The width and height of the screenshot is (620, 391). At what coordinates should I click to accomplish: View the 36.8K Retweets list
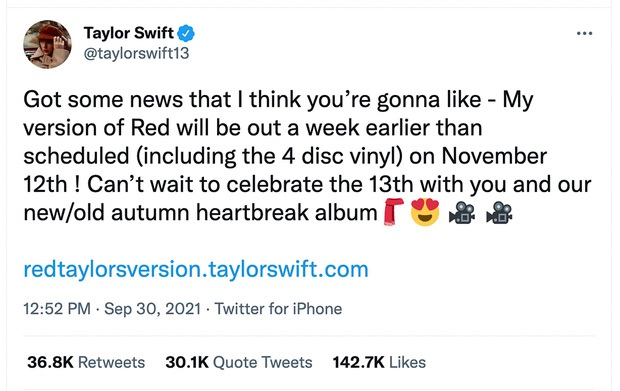tap(86, 362)
